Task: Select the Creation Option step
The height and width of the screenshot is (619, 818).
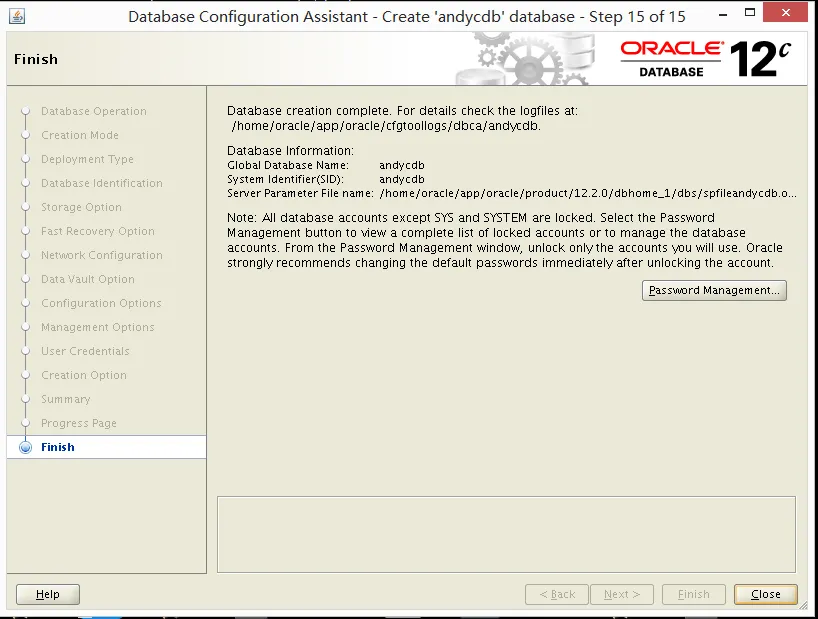Action: [x=83, y=375]
